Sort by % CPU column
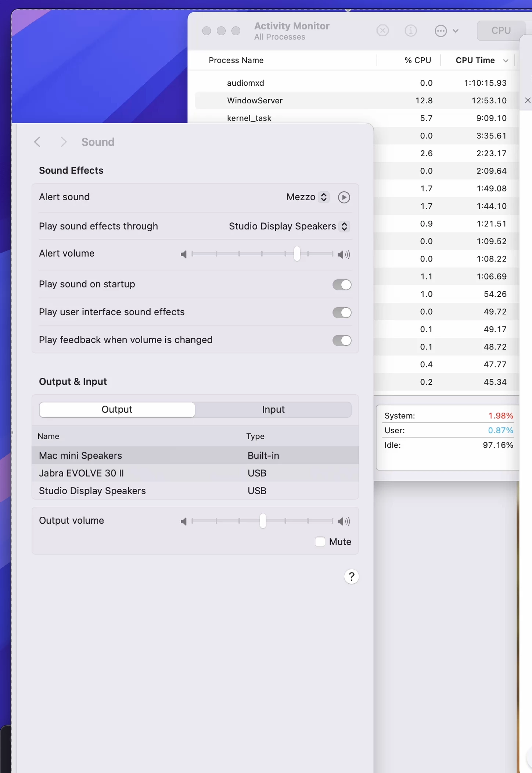 pyautogui.click(x=417, y=60)
